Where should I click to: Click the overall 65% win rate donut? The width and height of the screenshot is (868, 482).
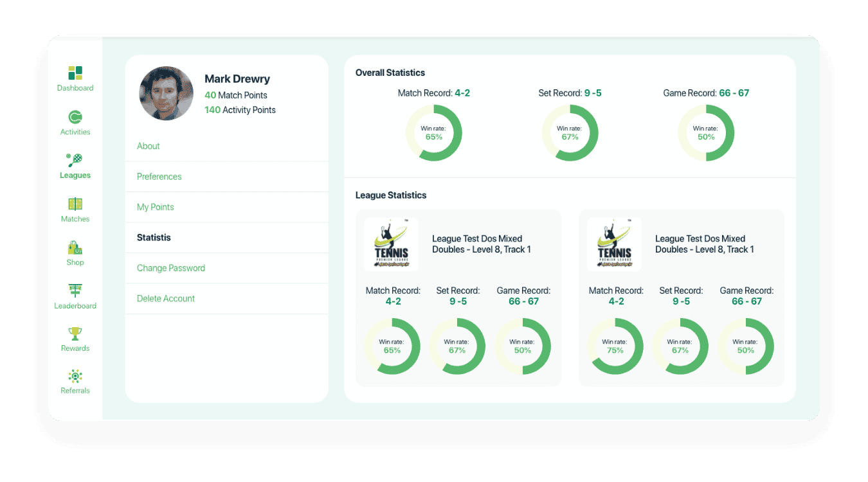click(x=434, y=133)
